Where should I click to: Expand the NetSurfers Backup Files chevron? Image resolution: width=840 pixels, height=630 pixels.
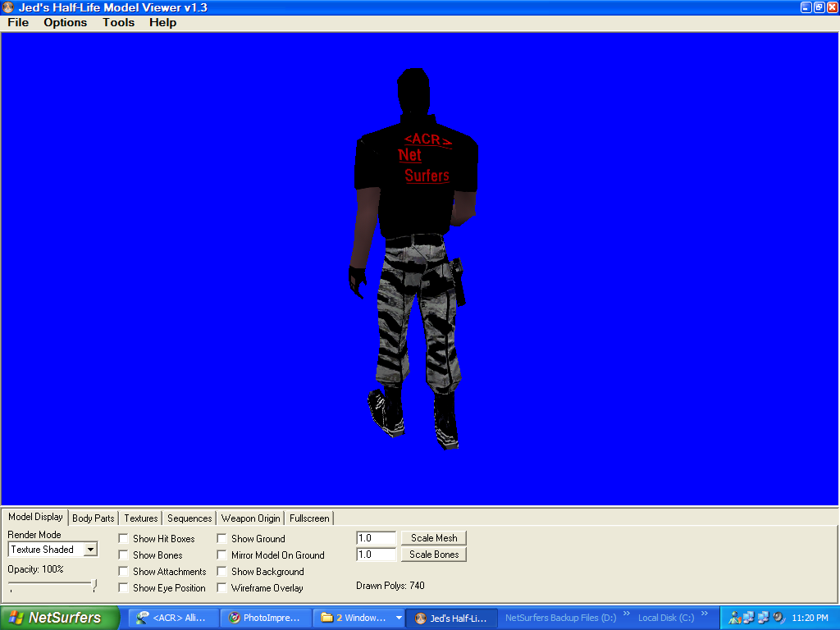pos(626,614)
